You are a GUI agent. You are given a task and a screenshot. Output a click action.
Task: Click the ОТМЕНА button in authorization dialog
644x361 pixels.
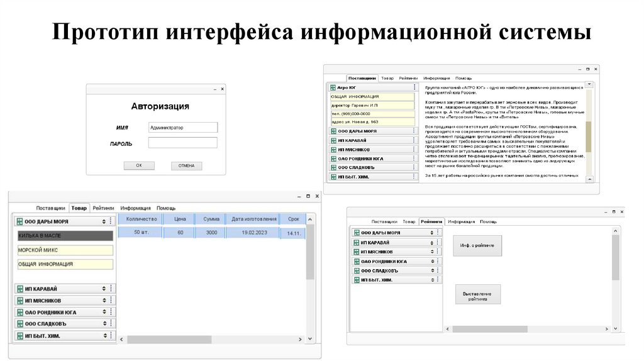[186, 165]
